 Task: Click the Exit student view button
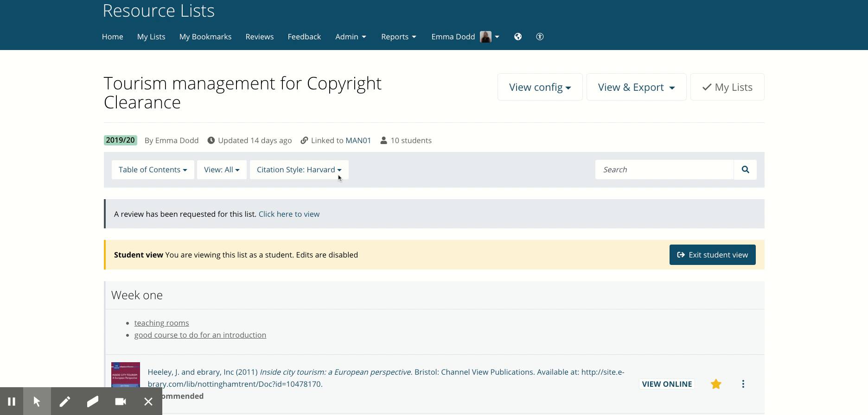[712, 255]
